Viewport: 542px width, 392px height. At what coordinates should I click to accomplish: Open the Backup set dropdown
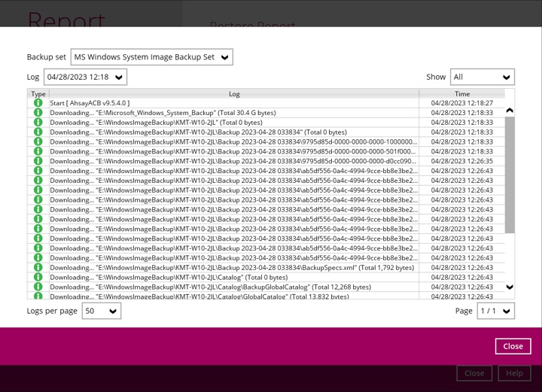click(x=151, y=57)
